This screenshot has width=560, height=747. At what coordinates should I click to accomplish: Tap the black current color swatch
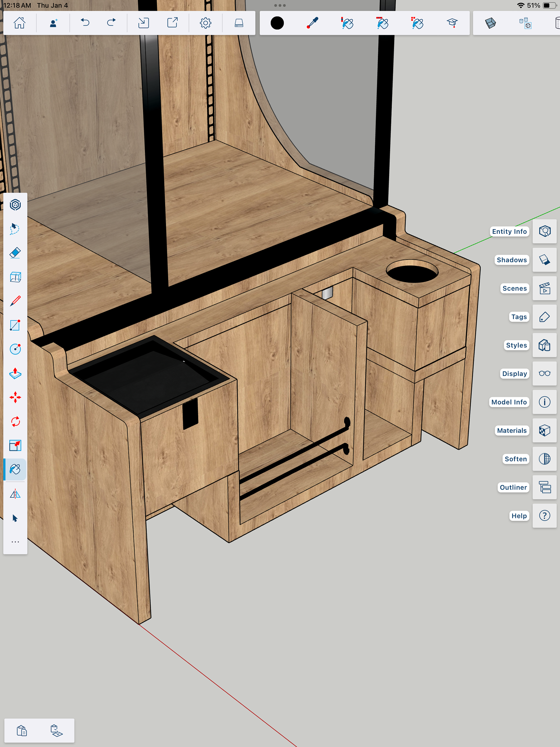pos(277,23)
